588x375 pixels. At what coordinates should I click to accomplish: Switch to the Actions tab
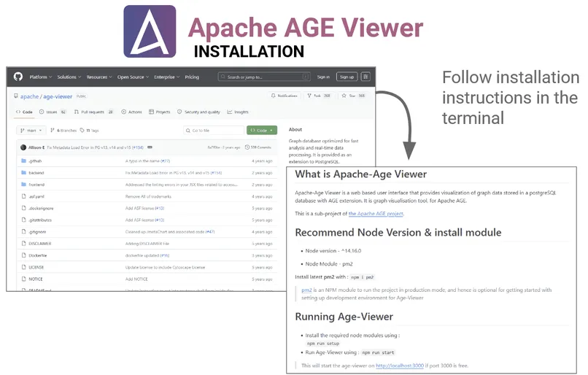(131, 112)
